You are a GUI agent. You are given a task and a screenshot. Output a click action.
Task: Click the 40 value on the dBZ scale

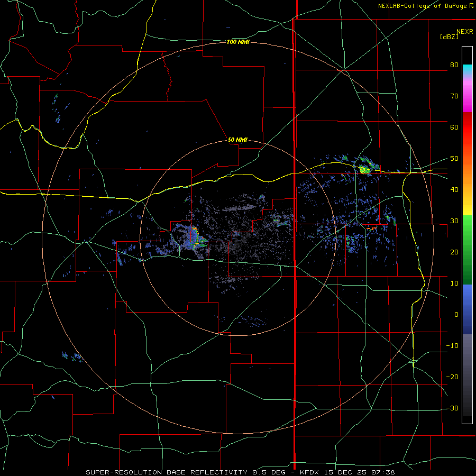point(454,190)
